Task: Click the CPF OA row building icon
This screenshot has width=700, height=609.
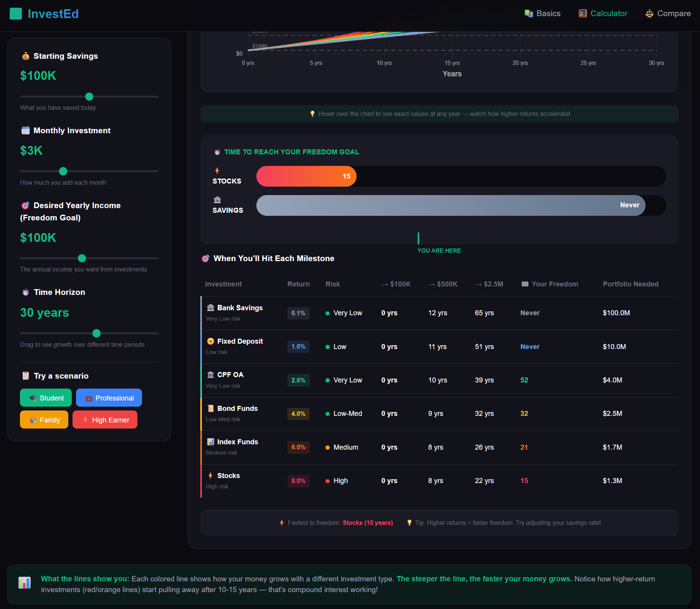Action: coord(211,375)
